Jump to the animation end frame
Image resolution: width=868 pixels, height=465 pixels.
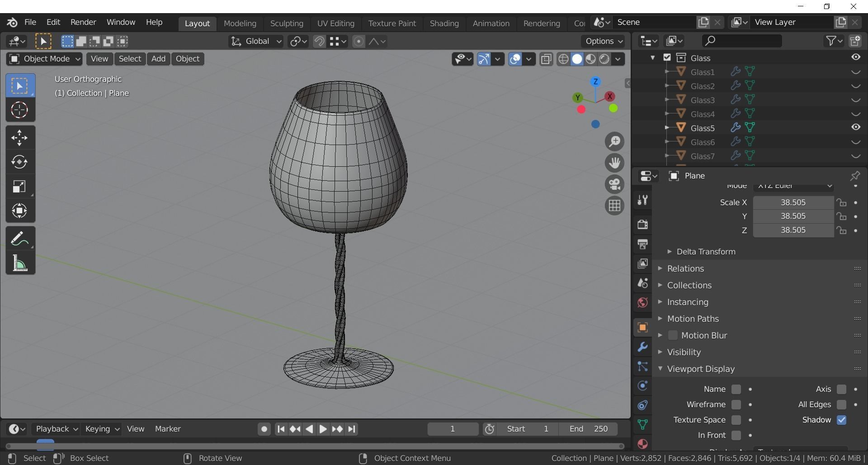point(352,429)
